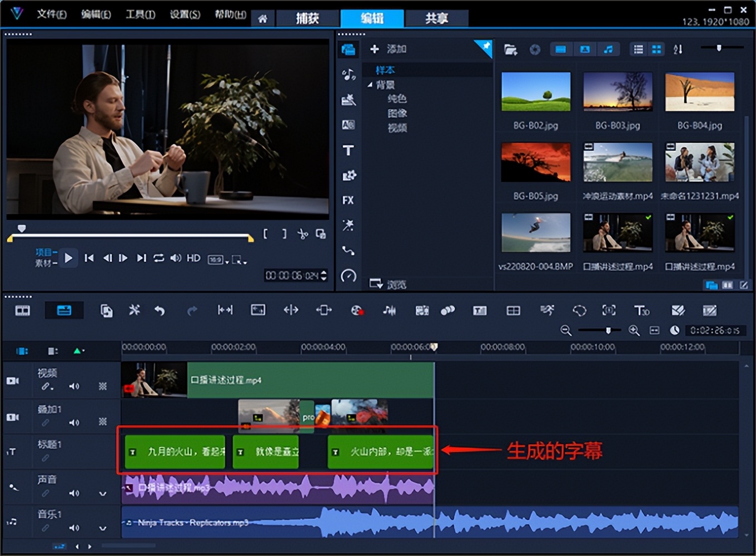Click the scissors split clip icon
Viewport: 756px width, 556px height.
(302, 234)
